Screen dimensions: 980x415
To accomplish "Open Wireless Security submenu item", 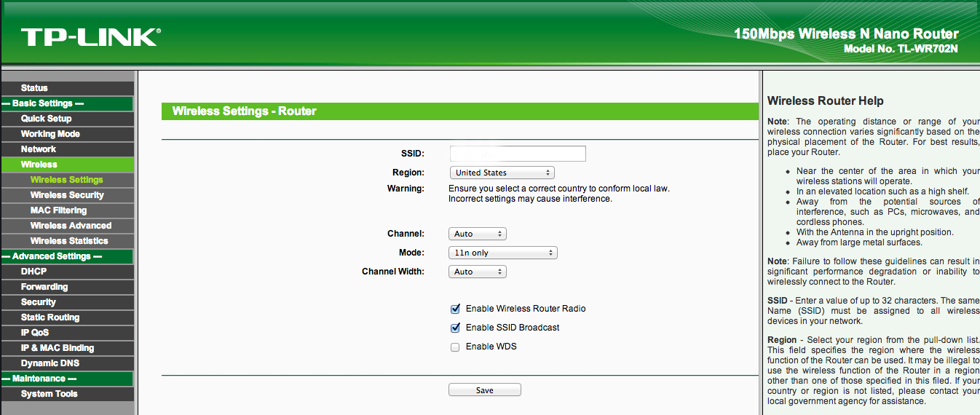I will [67, 195].
